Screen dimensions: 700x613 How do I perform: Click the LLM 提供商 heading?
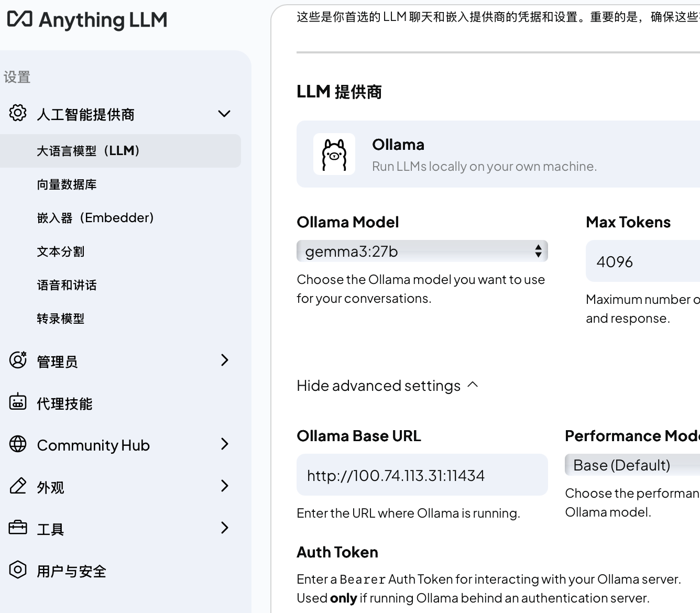point(339,92)
